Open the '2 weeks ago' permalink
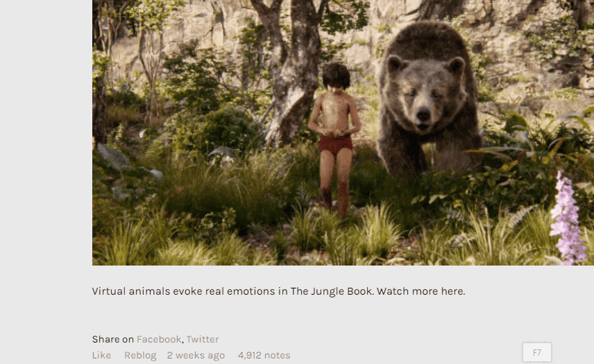Screen dimensions: 594x364 coord(196,355)
